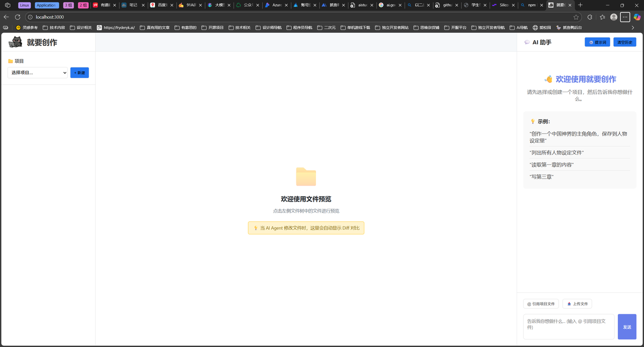Expand the 选择项目 project dropdown
The image size is (644, 347).
point(38,73)
